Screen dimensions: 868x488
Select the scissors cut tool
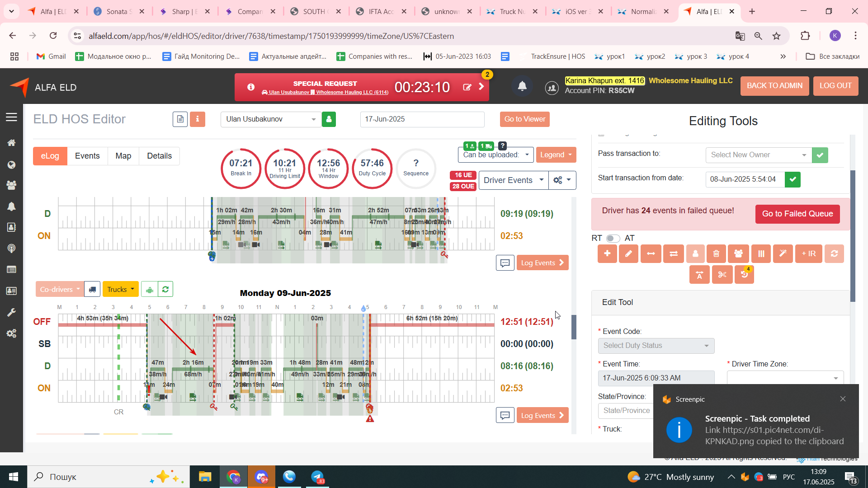pyautogui.click(x=722, y=275)
